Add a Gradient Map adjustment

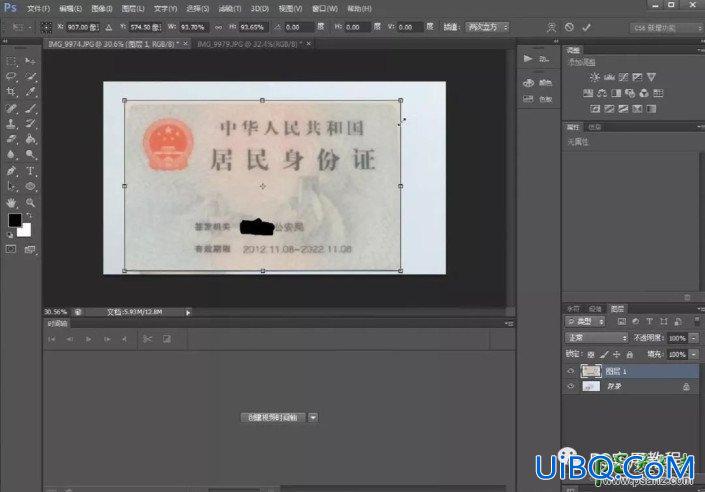coord(651,109)
